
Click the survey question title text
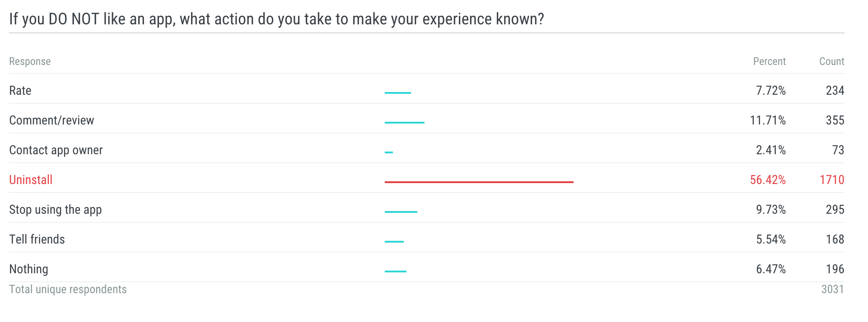276,19
